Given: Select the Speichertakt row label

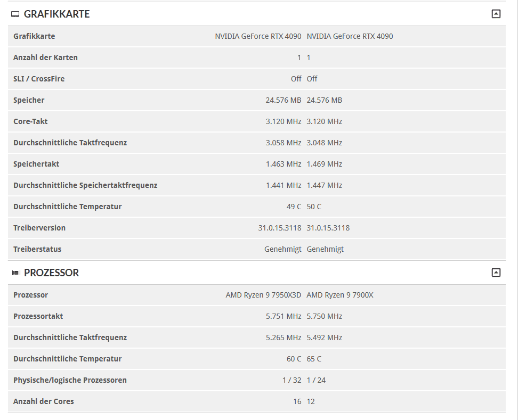Looking at the screenshot, I should [x=36, y=164].
